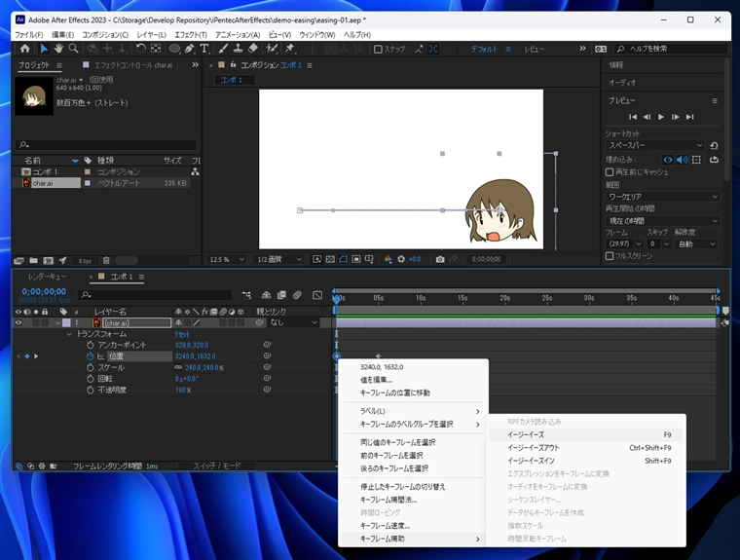Click the reset exposure icon in viewer
This screenshot has width=740, height=560.
pyautogui.click(x=401, y=259)
